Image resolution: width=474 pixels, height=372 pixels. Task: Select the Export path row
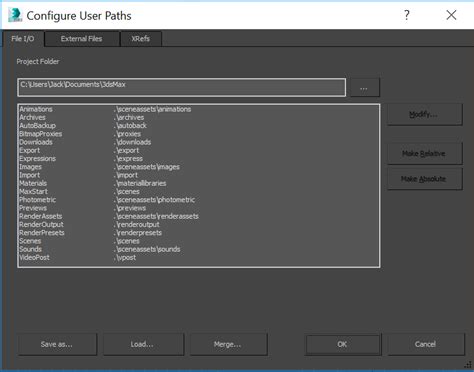pyautogui.click(x=199, y=150)
